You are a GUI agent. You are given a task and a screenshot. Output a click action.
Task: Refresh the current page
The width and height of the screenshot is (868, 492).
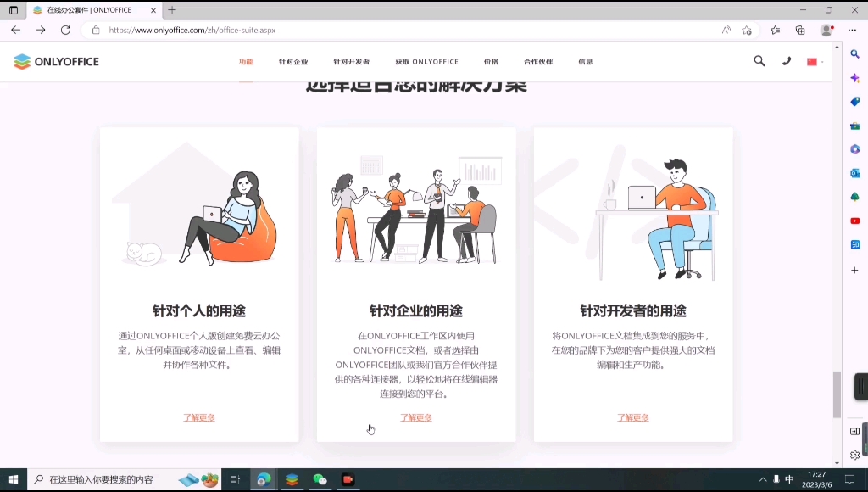pos(66,29)
